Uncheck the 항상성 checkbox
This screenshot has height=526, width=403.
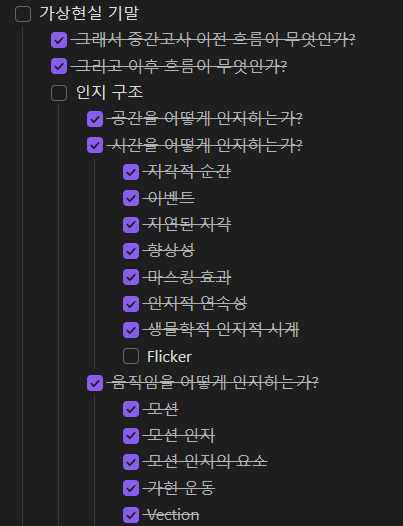coord(131,251)
